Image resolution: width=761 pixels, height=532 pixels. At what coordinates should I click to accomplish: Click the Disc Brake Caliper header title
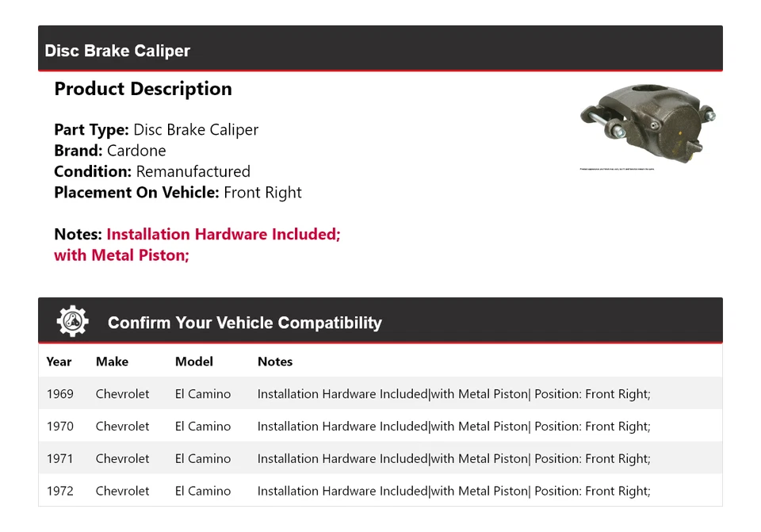[x=117, y=51]
